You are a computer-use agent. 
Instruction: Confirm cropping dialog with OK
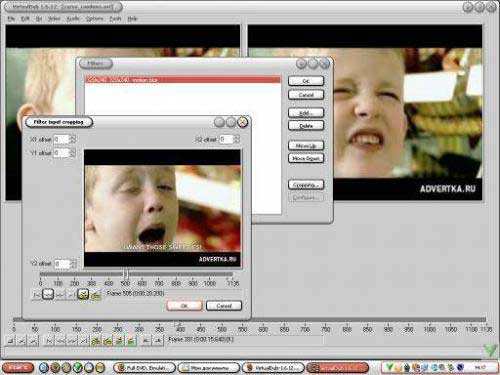[x=184, y=305]
